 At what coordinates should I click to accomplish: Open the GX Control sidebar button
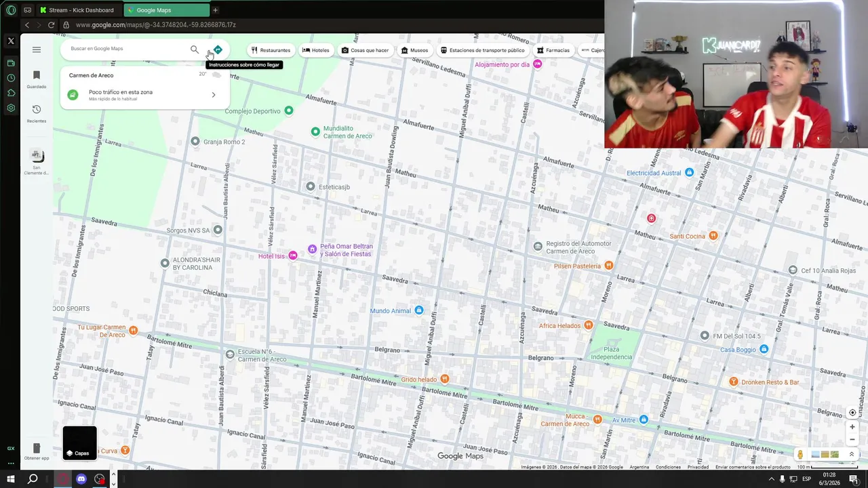coord(11,449)
